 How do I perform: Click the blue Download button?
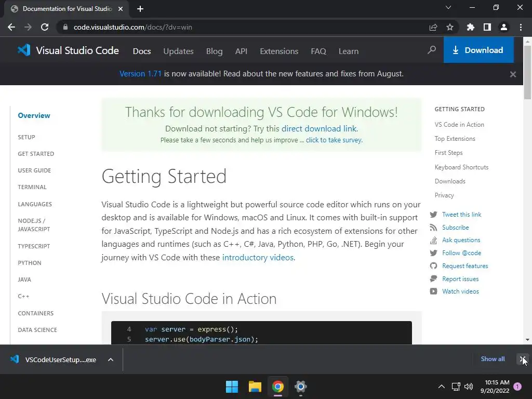478,50
